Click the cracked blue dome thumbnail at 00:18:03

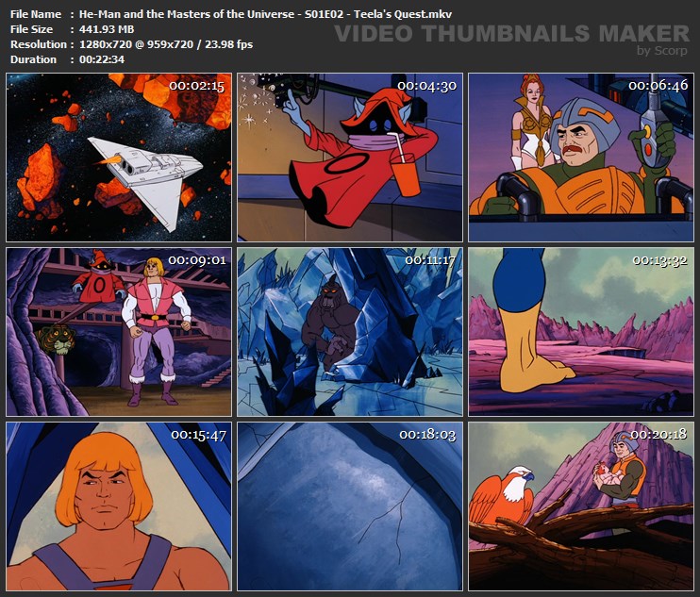(x=350, y=506)
